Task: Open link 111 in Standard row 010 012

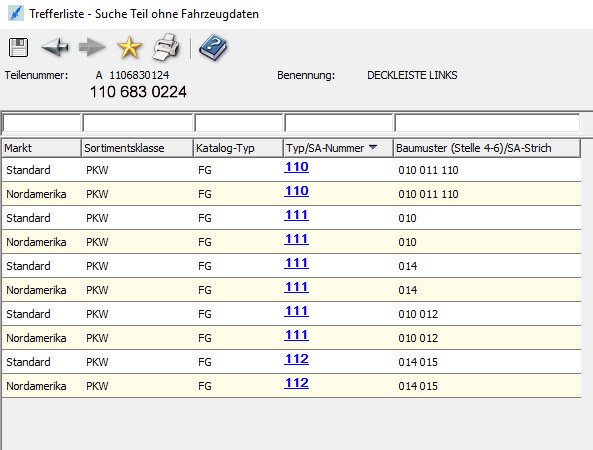Action: click(x=296, y=311)
